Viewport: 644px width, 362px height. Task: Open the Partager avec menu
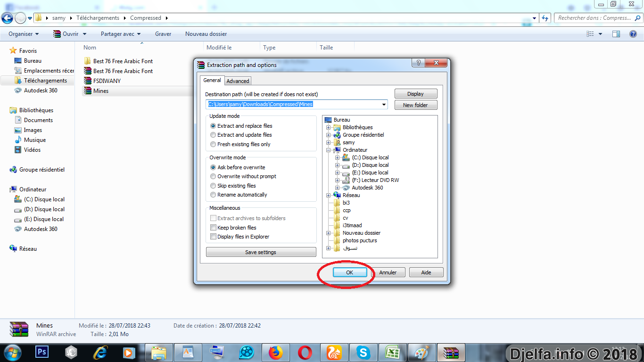pyautogui.click(x=121, y=34)
